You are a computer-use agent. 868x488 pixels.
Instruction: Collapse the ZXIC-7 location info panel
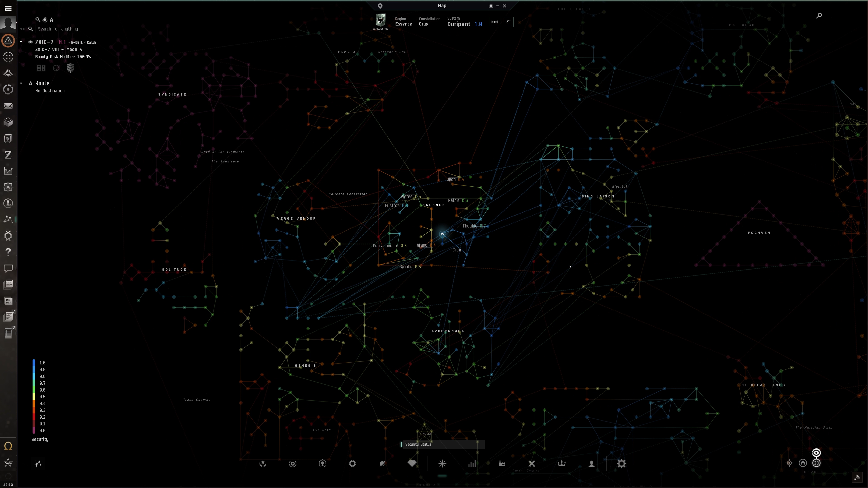pos(21,42)
